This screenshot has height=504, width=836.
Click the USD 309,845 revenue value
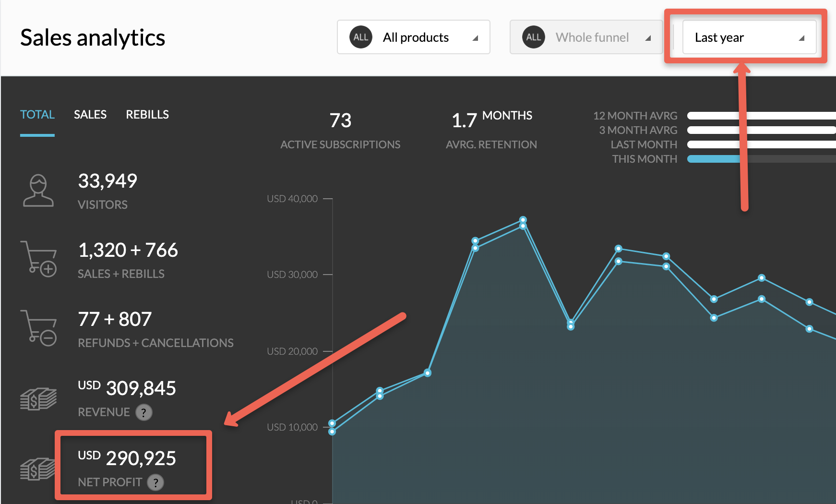pyautogui.click(x=127, y=388)
